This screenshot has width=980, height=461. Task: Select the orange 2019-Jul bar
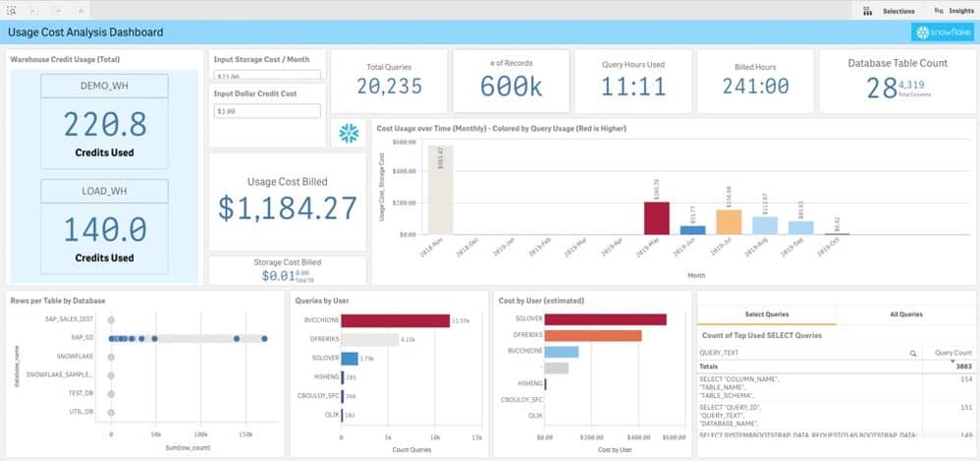[x=729, y=222]
